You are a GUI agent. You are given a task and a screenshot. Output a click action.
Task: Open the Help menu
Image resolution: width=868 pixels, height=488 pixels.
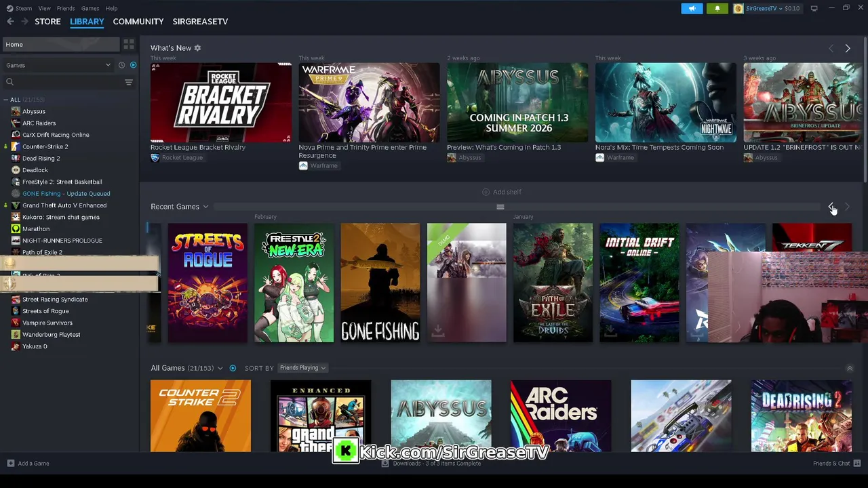[111, 8]
